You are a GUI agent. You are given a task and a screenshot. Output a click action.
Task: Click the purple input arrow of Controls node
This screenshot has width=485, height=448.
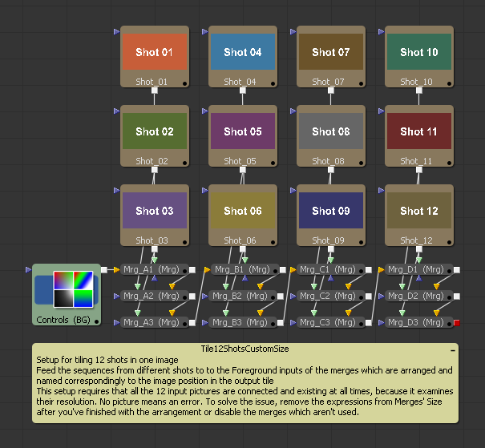[x=28, y=270]
